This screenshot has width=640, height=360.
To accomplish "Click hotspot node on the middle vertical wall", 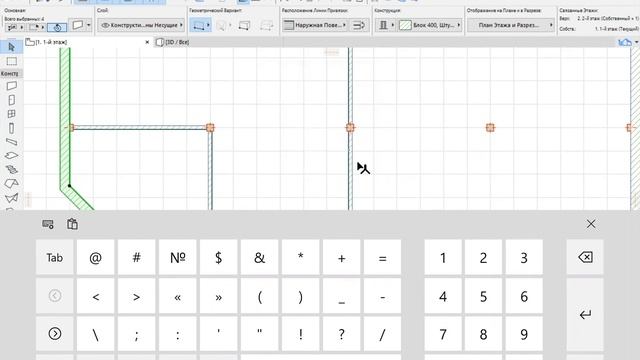I will [x=350, y=128].
